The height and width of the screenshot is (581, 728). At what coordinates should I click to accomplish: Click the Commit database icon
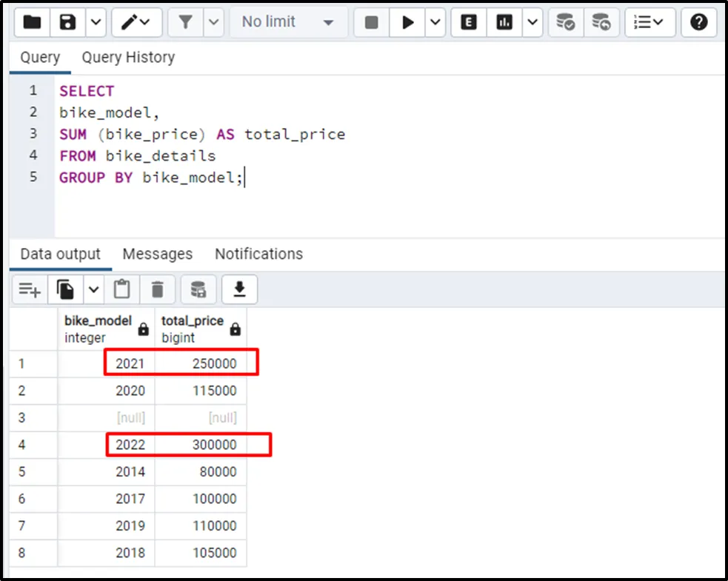(x=567, y=22)
